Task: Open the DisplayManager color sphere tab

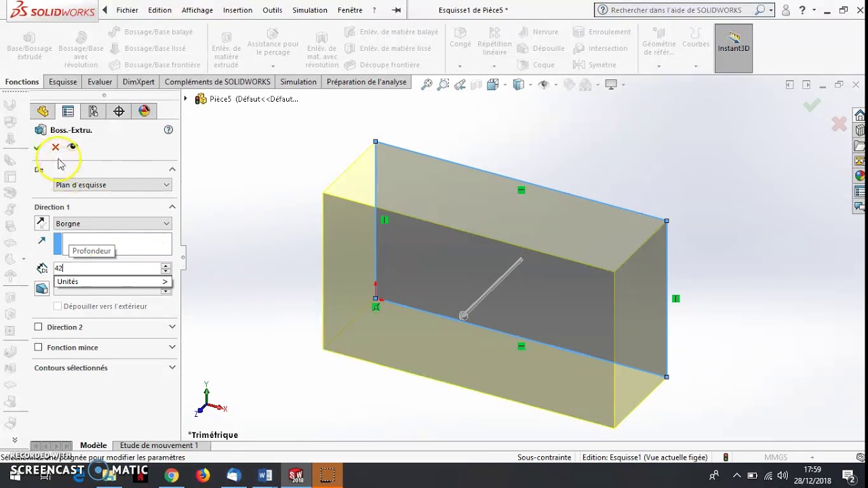Action: click(144, 111)
